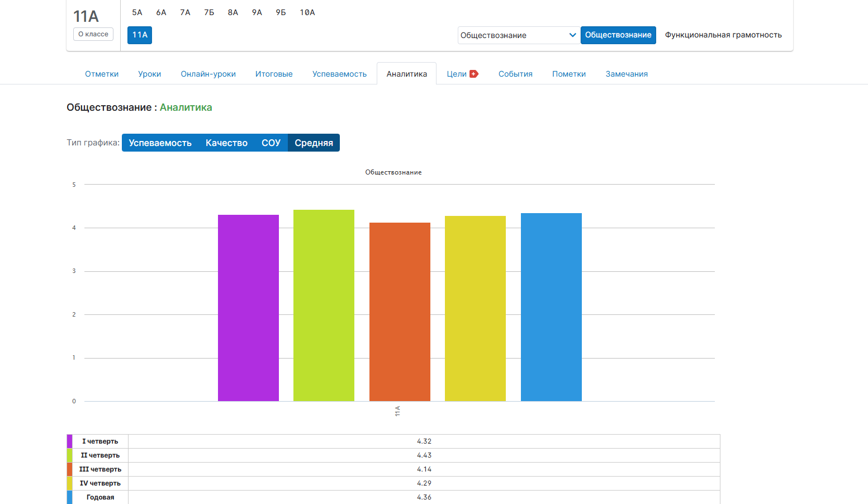868x504 pixels.
Task: Click the red plus icon next to Цели
Action: coord(474,74)
